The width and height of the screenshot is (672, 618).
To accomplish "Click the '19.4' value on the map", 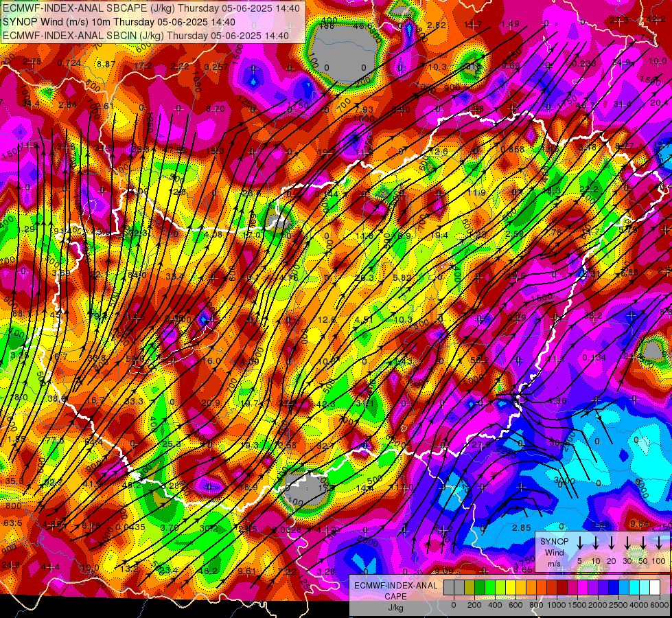I will coord(439,235).
